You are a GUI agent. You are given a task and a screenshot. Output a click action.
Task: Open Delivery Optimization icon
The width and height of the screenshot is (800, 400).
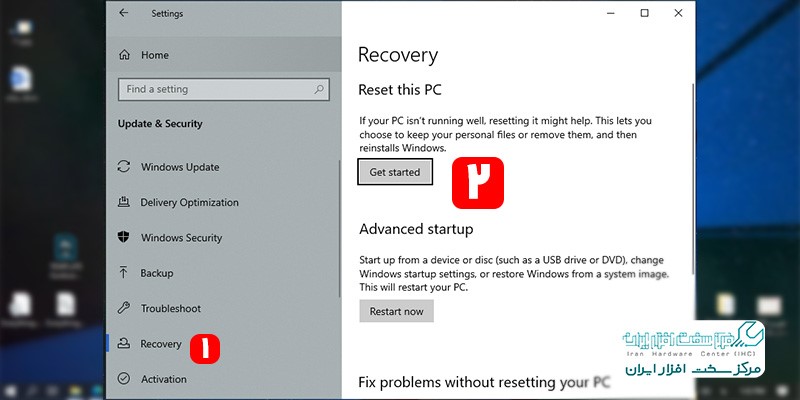(x=123, y=202)
